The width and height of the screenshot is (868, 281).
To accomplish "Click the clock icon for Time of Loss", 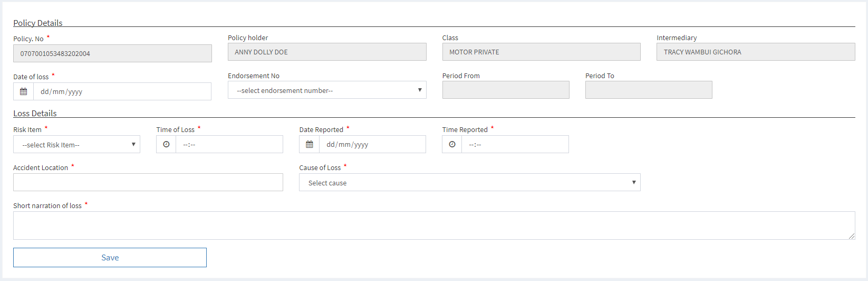I will click(x=166, y=144).
